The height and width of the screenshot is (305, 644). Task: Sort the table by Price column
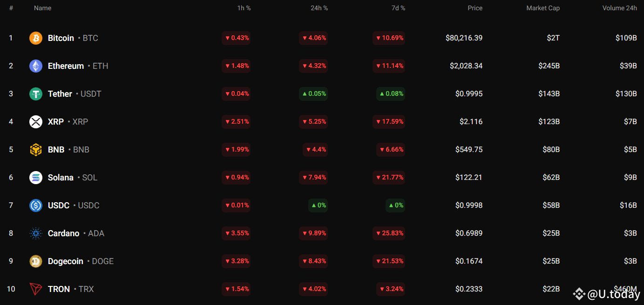[475, 8]
